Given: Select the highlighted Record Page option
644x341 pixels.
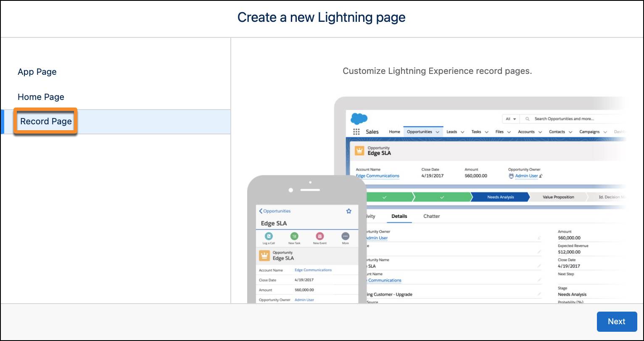Looking at the screenshot, I should click(x=45, y=121).
